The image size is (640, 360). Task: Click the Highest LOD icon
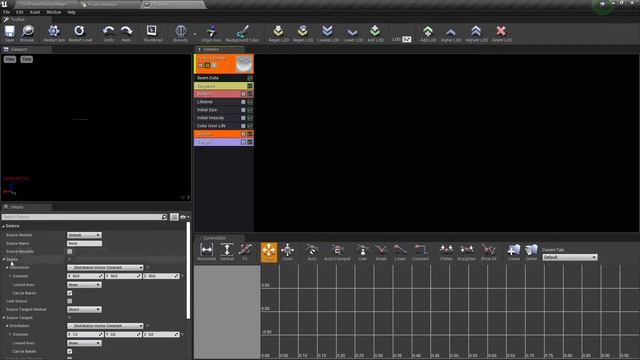(x=476, y=33)
